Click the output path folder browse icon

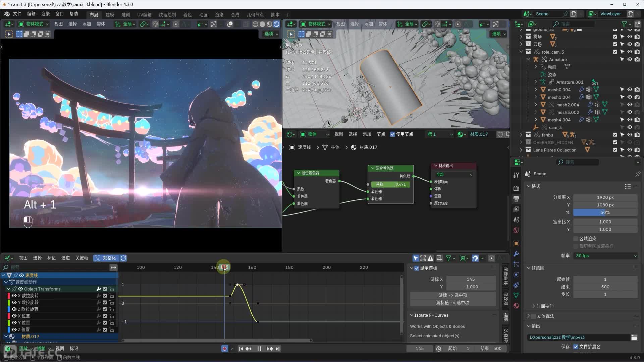634,338
